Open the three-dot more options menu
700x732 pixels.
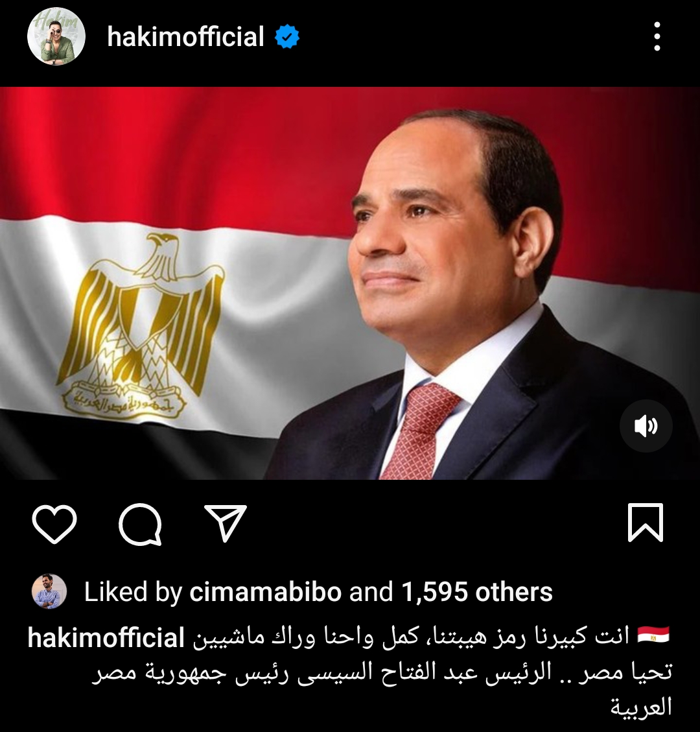[x=657, y=36]
